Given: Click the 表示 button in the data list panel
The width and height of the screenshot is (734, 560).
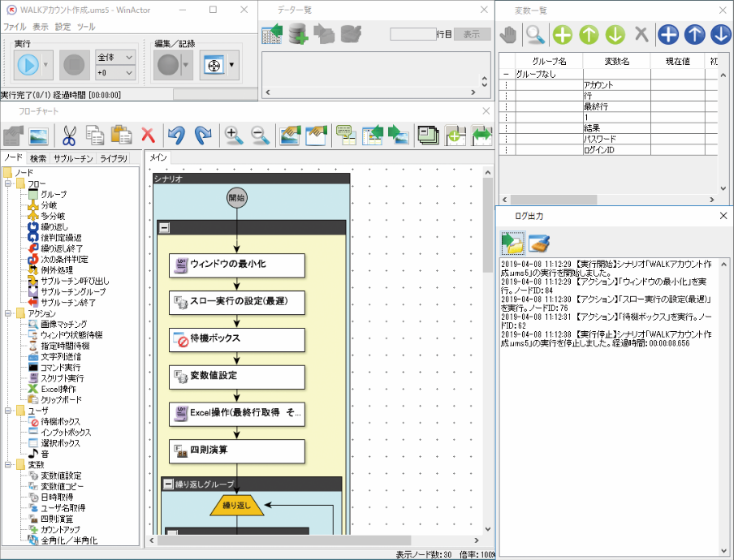Looking at the screenshot, I should coord(472,34).
